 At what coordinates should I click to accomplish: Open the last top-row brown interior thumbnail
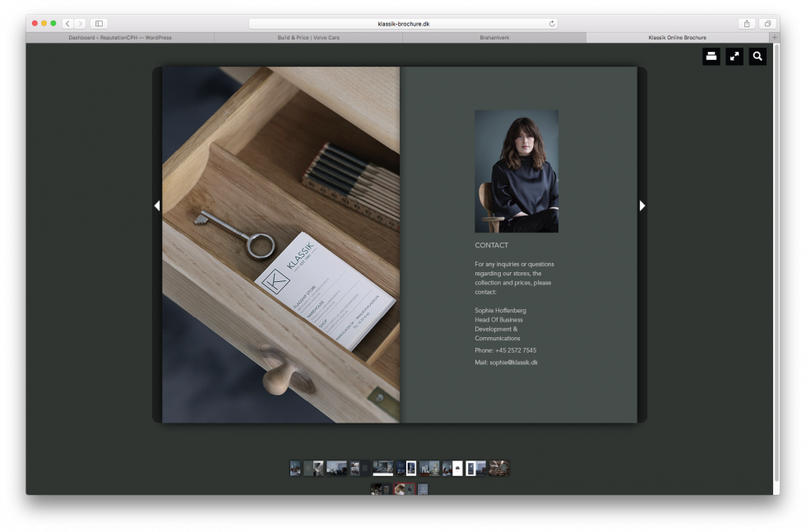pos(498,468)
